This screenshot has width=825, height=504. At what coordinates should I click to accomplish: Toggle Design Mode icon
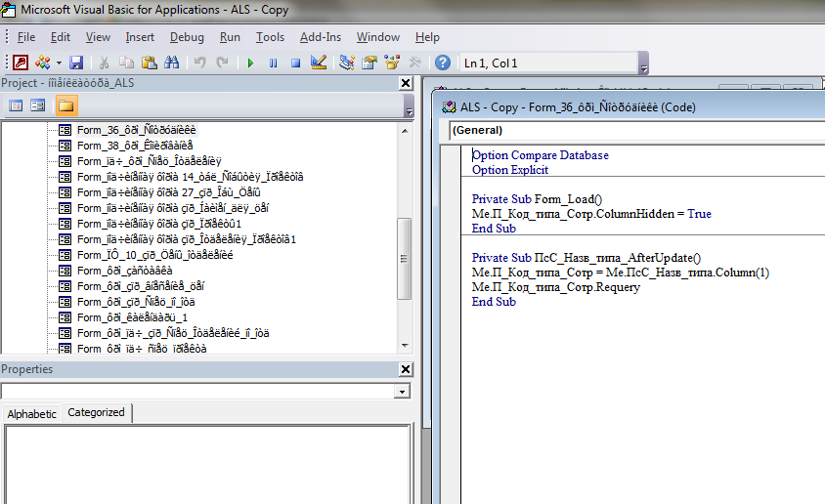pos(319,63)
